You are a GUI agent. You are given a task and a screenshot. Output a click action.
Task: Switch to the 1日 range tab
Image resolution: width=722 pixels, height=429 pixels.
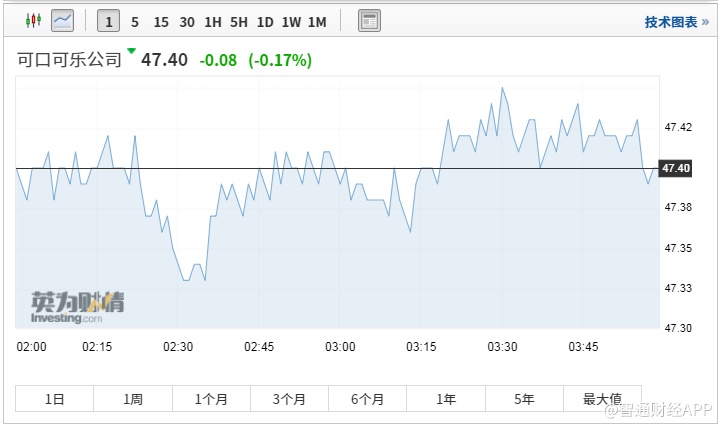point(54,399)
